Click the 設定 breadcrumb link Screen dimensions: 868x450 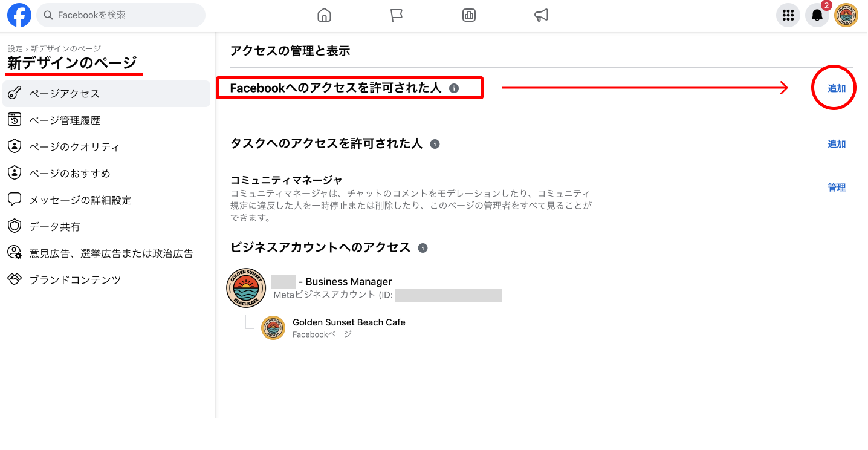[15, 48]
